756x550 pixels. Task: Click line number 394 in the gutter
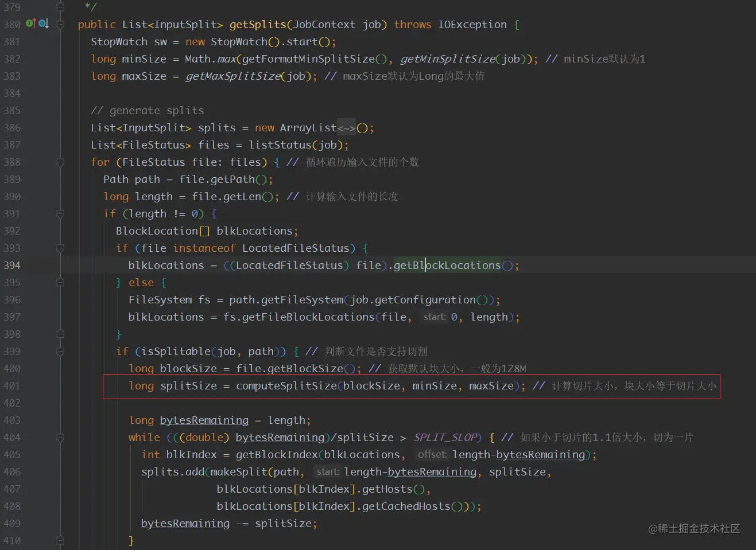click(x=12, y=266)
